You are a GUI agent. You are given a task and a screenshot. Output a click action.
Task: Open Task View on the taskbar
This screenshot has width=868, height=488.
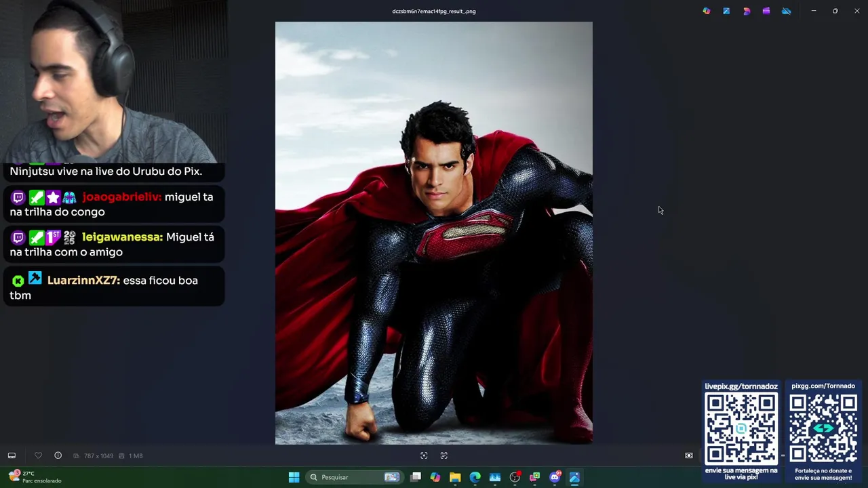pos(416,477)
